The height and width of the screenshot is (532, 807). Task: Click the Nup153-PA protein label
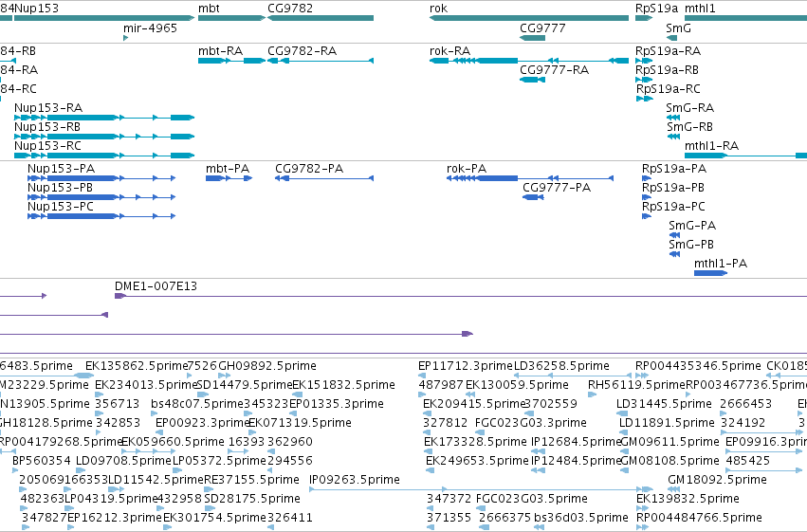62,169
